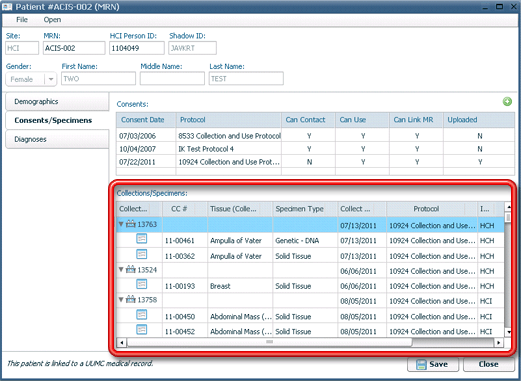Image resolution: width=521 pixels, height=381 pixels.
Task: Open specimen icon for 11-00450
Action: [x=142, y=315]
